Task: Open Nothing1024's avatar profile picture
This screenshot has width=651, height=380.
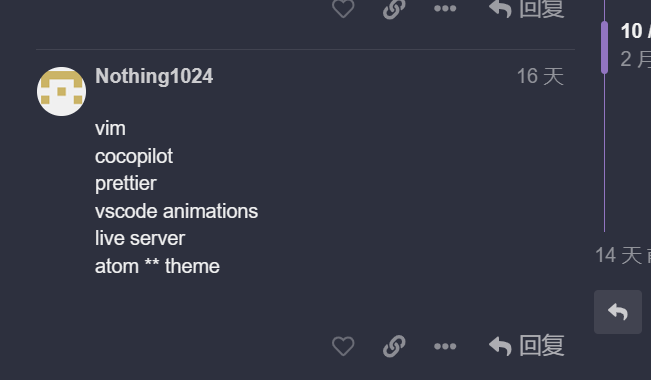Action: click(x=61, y=91)
